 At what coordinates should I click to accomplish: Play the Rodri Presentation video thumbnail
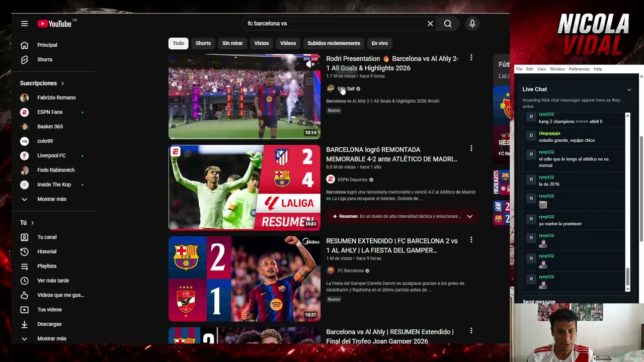tap(245, 97)
